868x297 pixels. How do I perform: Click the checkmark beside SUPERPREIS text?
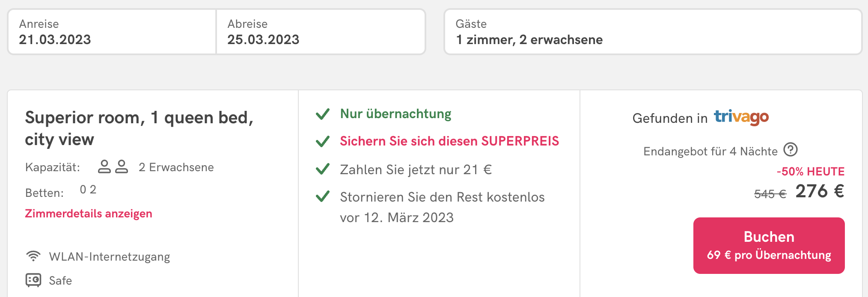click(x=322, y=141)
